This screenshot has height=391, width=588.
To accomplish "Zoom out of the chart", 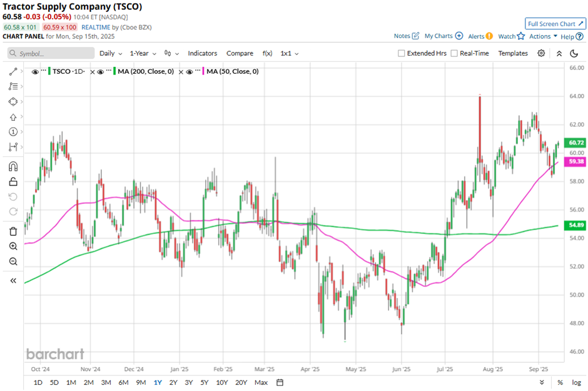I will pos(13,262).
